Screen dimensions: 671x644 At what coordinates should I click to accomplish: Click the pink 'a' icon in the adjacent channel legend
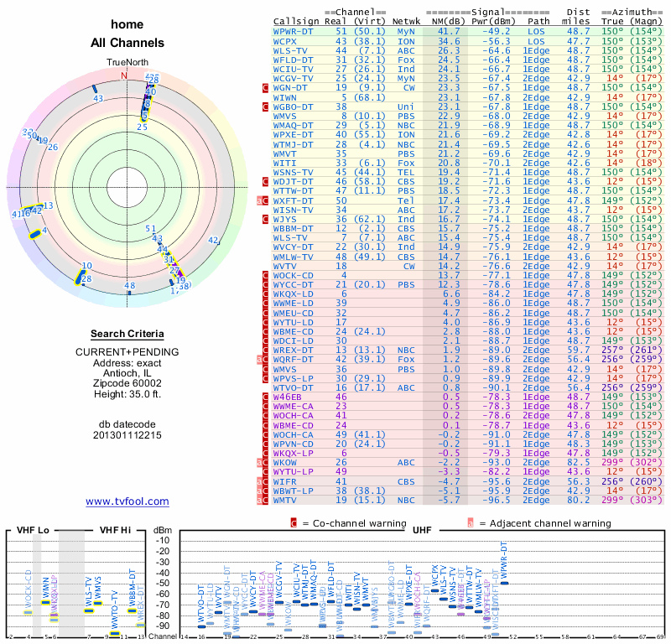471,523
